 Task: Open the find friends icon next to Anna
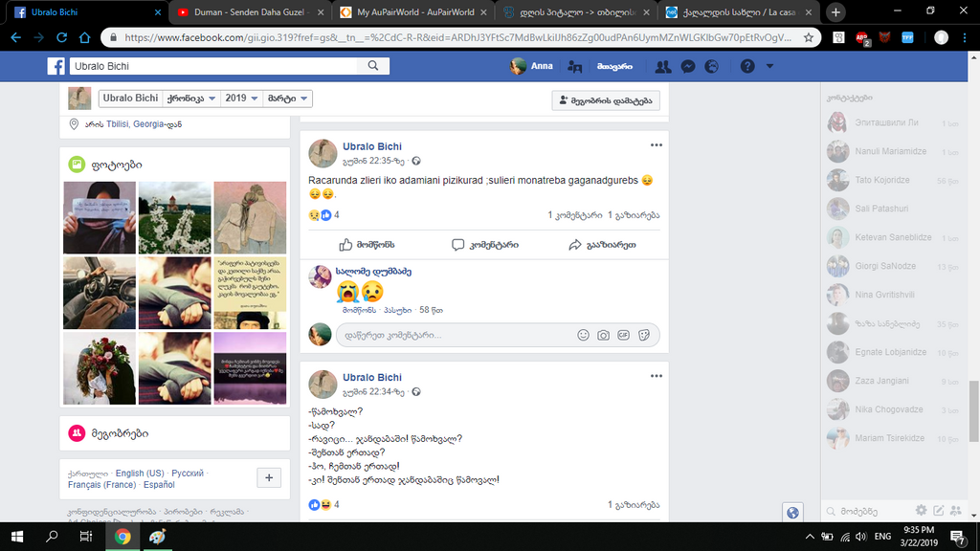click(575, 66)
